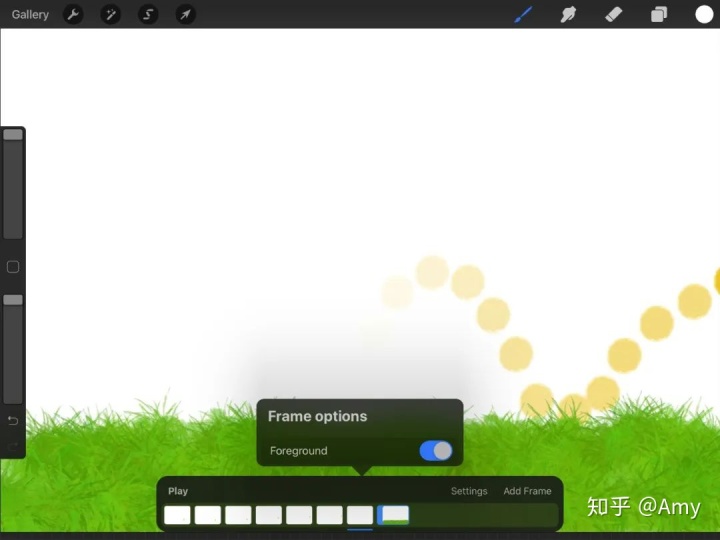720x540 pixels.
Task: Select the fourth frame thumbnail
Action: tap(269, 515)
